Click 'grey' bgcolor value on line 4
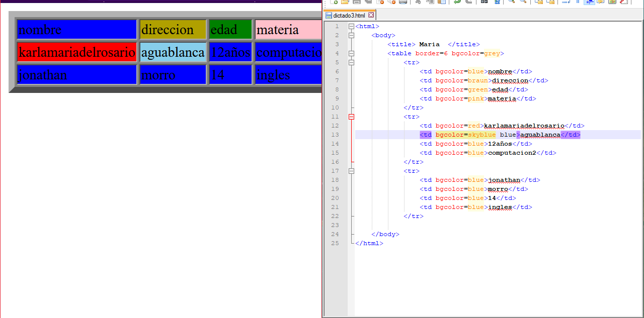 coord(492,53)
